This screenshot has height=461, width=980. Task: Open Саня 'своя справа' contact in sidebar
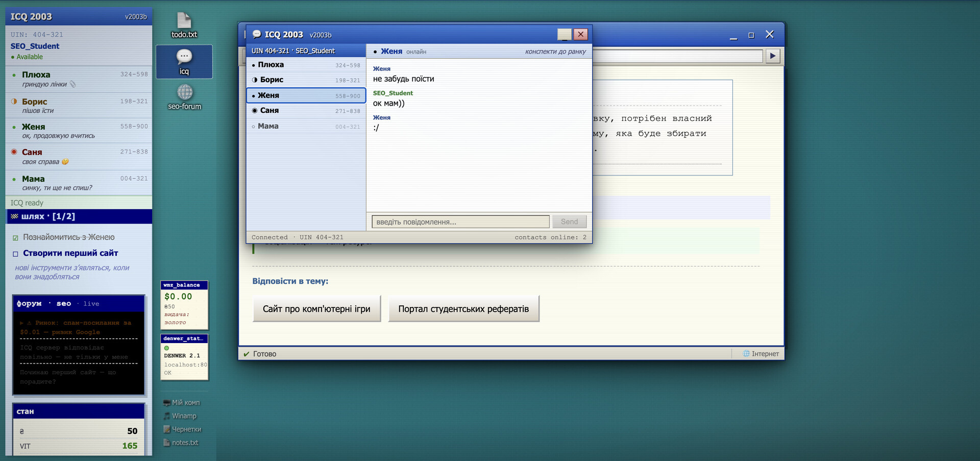tap(79, 156)
